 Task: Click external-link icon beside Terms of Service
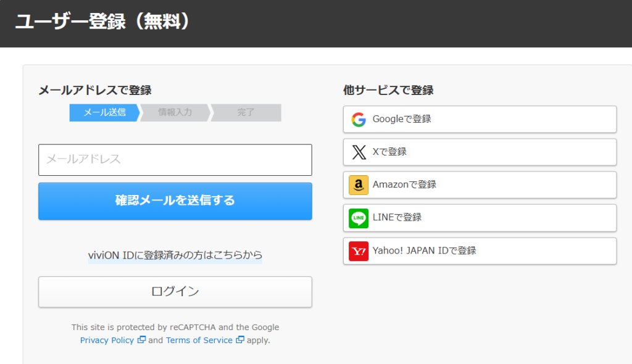click(240, 340)
